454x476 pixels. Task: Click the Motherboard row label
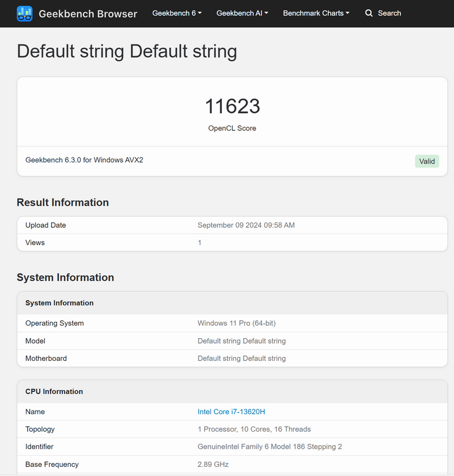(x=46, y=359)
